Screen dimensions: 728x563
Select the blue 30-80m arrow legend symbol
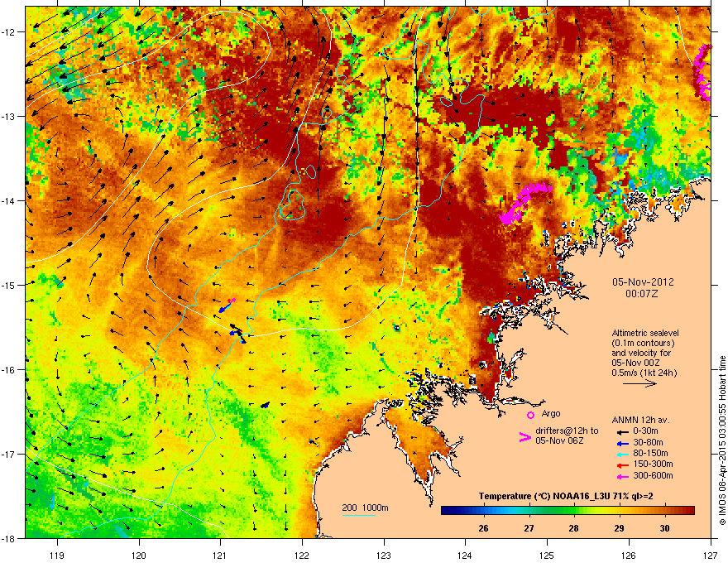point(623,443)
